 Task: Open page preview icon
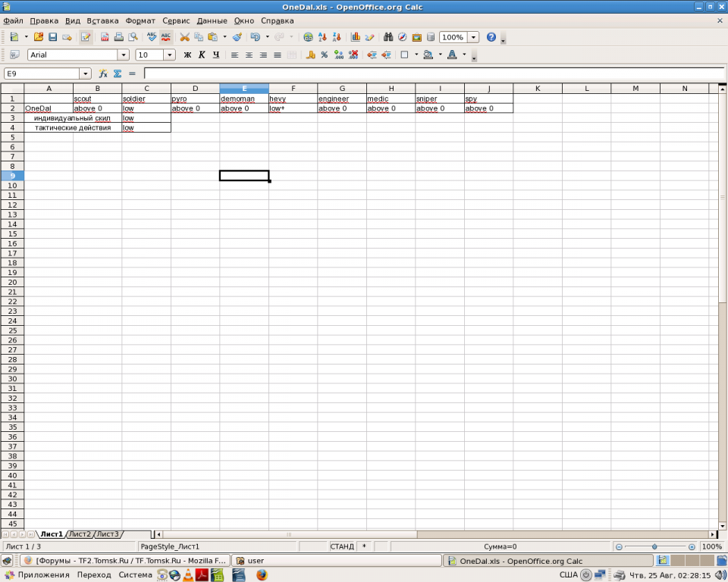tap(133, 37)
